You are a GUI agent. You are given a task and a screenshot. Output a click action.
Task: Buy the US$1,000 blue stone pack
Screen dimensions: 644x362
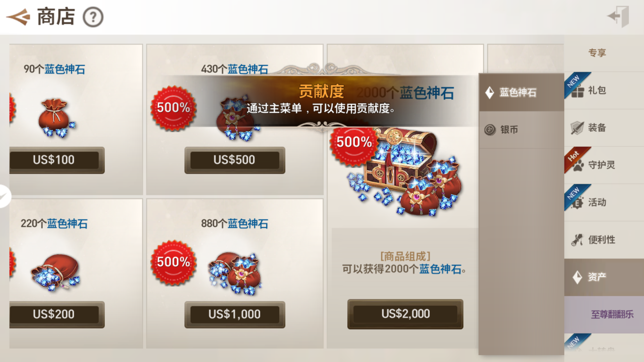[x=235, y=315]
